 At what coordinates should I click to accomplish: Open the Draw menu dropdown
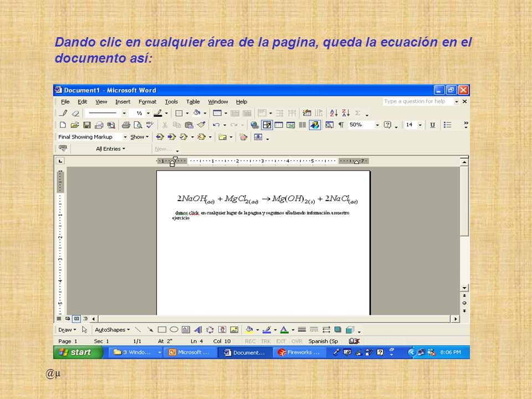[67, 329]
